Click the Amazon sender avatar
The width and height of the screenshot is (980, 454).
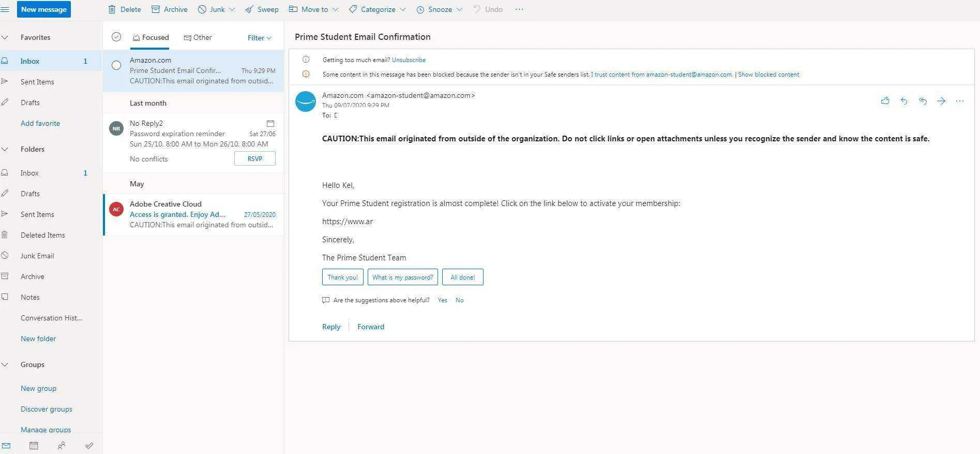pos(306,101)
